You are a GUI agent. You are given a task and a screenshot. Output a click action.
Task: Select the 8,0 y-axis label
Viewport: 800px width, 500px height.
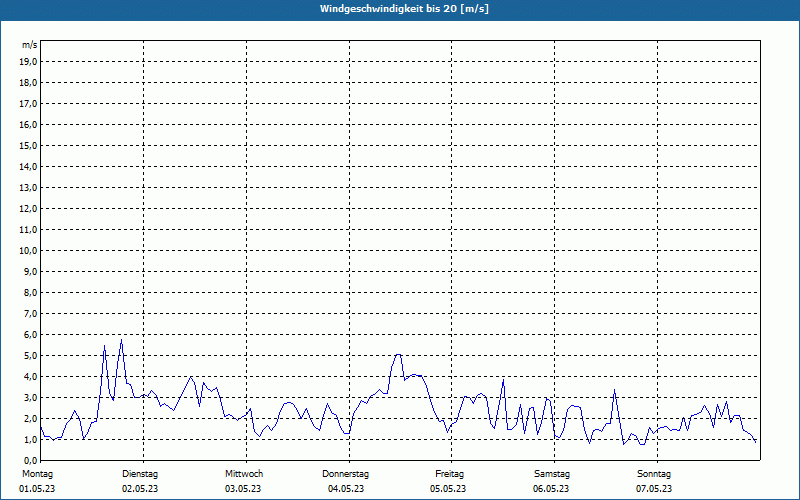click(x=30, y=292)
